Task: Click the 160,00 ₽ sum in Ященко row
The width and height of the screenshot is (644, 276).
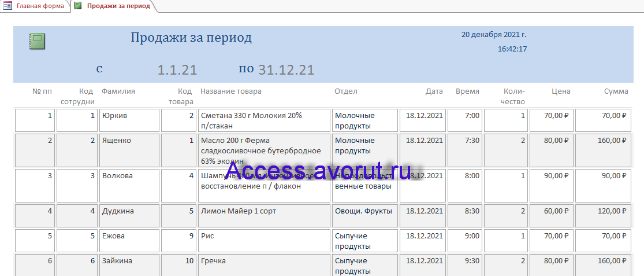Action: [604, 149]
